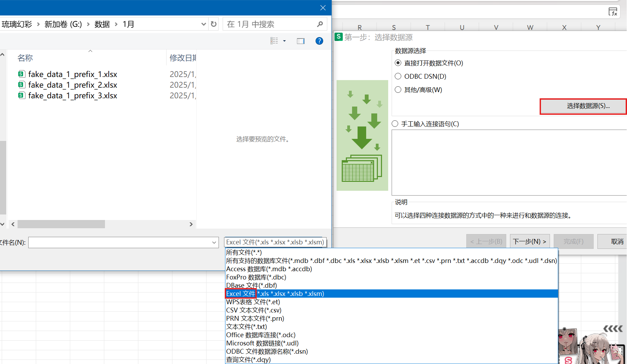Click the fx function icon

pos(613,12)
